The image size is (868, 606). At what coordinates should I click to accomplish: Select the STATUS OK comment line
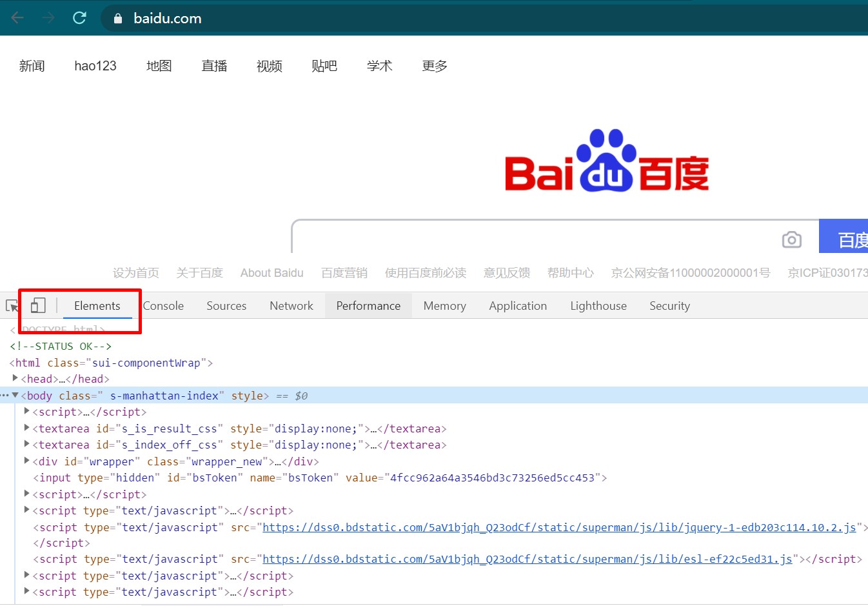[61, 346]
